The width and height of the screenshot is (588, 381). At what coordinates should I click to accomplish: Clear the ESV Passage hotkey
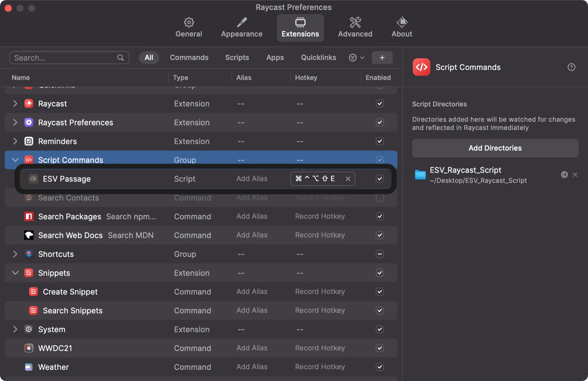(x=348, y=179)
